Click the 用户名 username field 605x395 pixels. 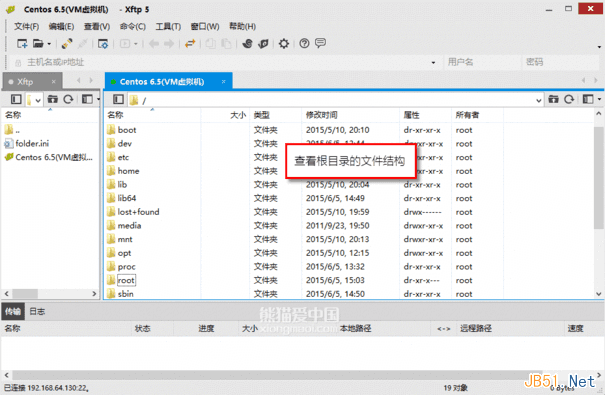click(482, 62)
